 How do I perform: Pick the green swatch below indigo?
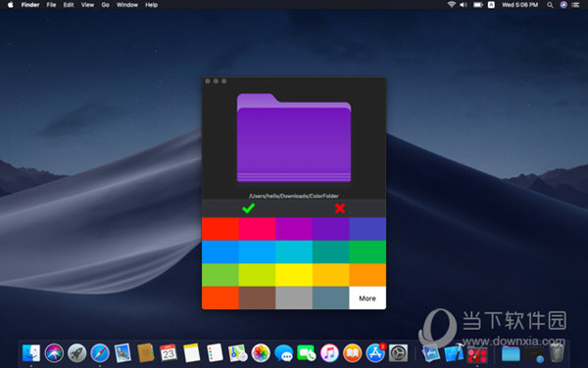pos(367,253)
